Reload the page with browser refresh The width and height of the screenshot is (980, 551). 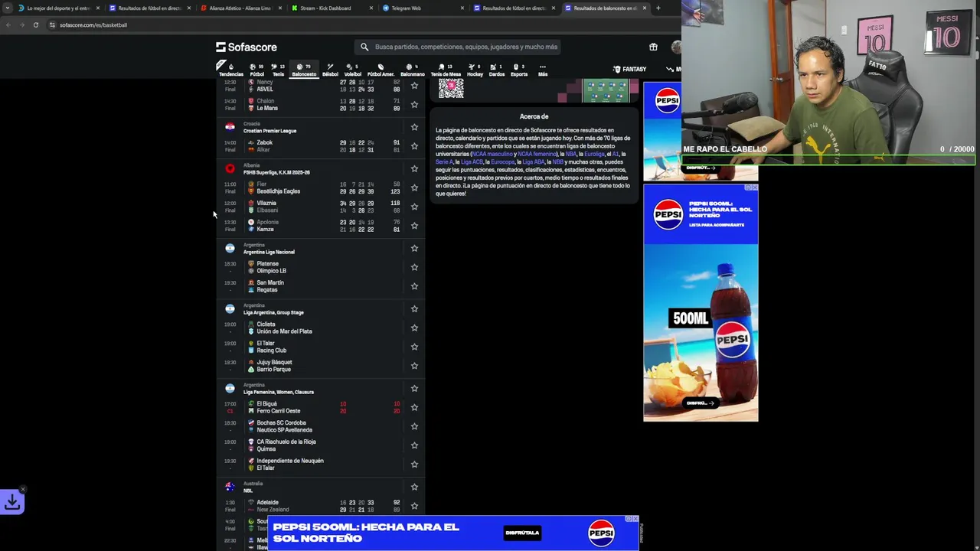click(35, 24)
